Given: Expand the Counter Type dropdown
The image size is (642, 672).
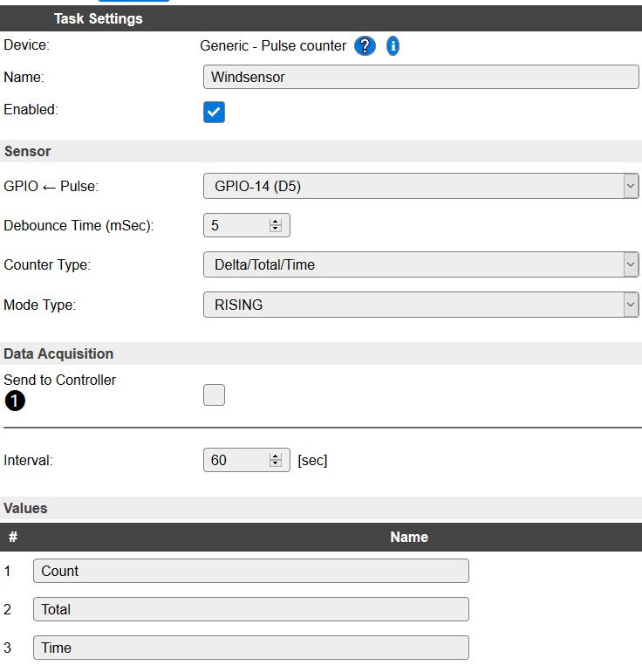Looking at the screenshot, I should (420, 264).
